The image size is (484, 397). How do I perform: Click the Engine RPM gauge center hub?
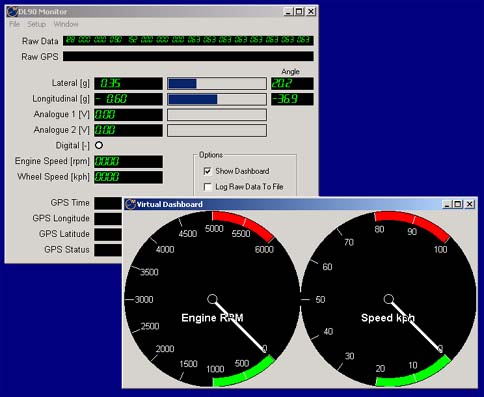click(x=212, y=299)
